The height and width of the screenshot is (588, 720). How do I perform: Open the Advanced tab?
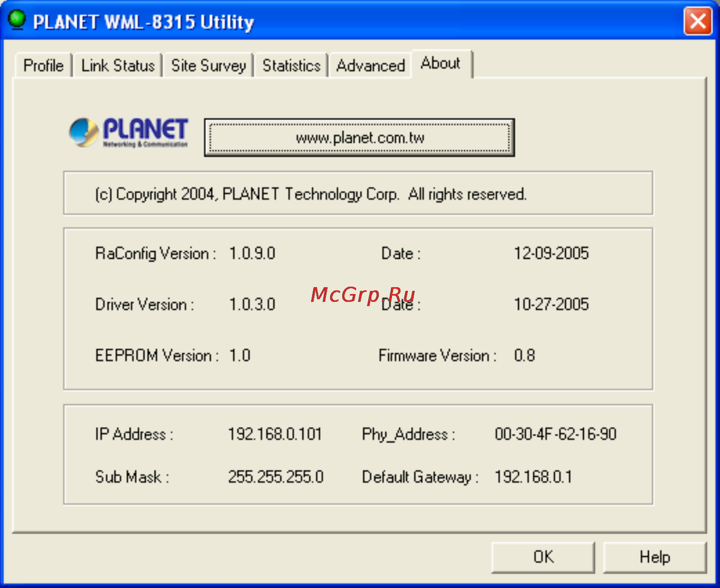tap(370, 65)
